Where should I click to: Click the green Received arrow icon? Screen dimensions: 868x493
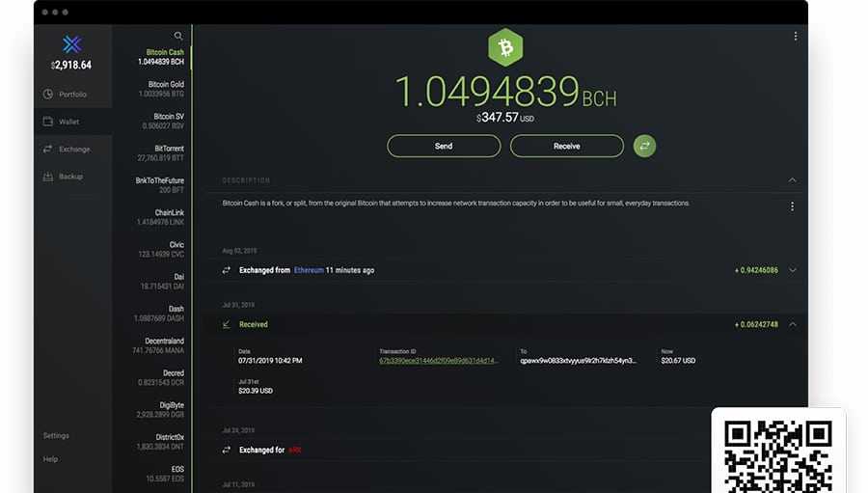[x=227, y=324]
